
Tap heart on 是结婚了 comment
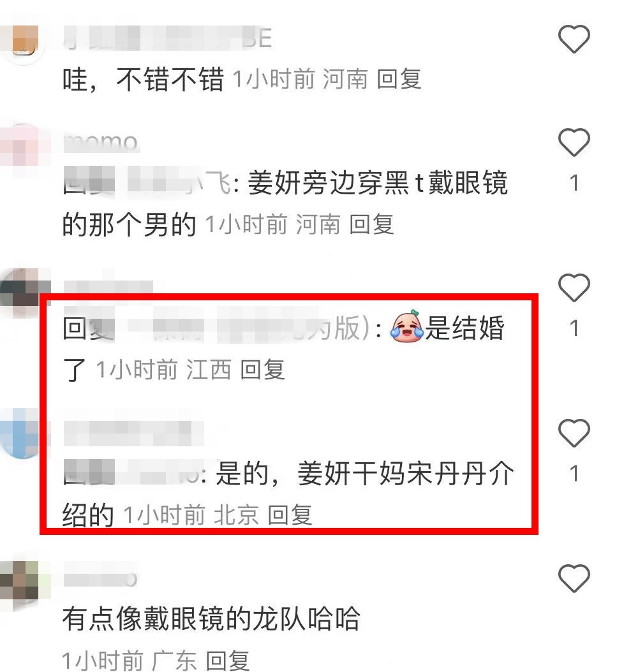(574, 287)
